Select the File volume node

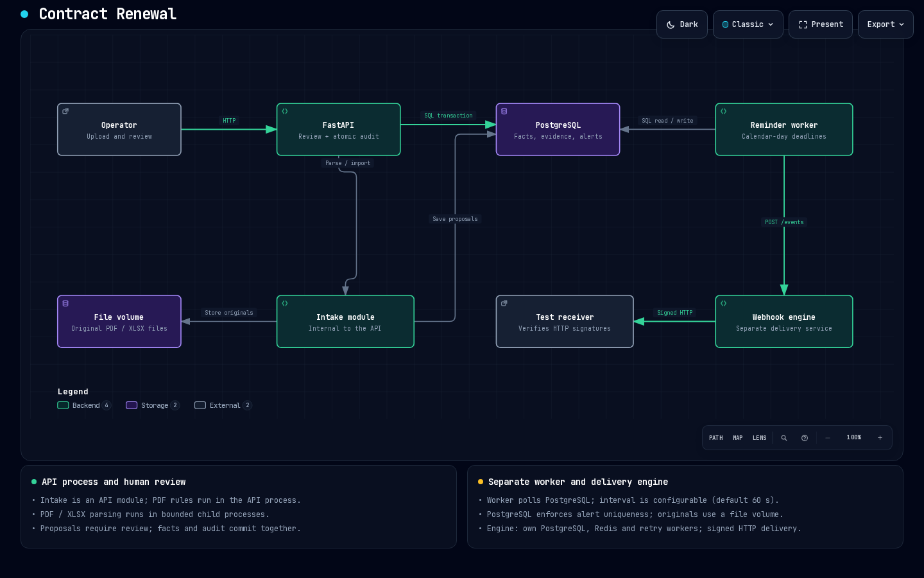pyautogui.click(x=119, y=321)
